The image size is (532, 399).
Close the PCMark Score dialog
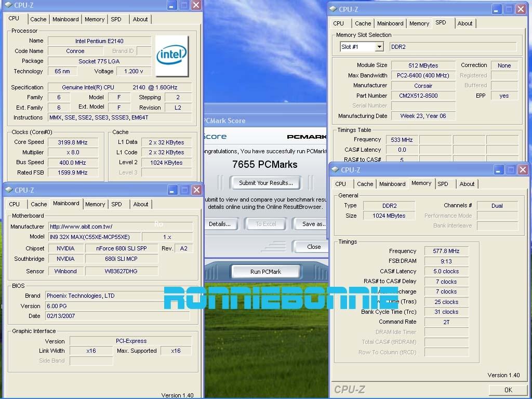click(311, 247)
